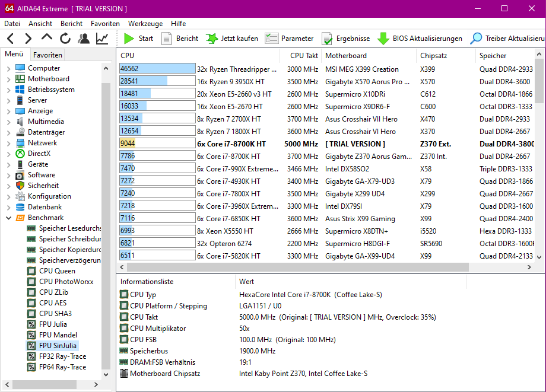Click the Jetzt kaufen green star icon

(x=212, y=39)
